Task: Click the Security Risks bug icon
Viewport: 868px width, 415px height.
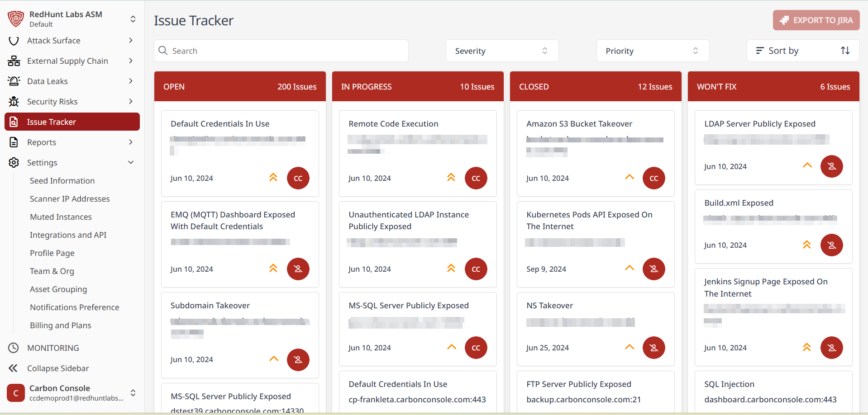Action: click(14, 102)
